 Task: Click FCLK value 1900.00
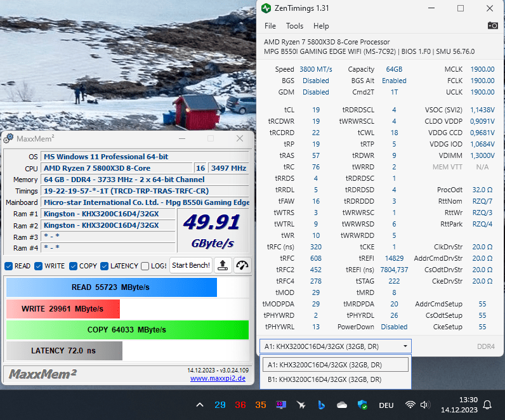tap(482, 81)
